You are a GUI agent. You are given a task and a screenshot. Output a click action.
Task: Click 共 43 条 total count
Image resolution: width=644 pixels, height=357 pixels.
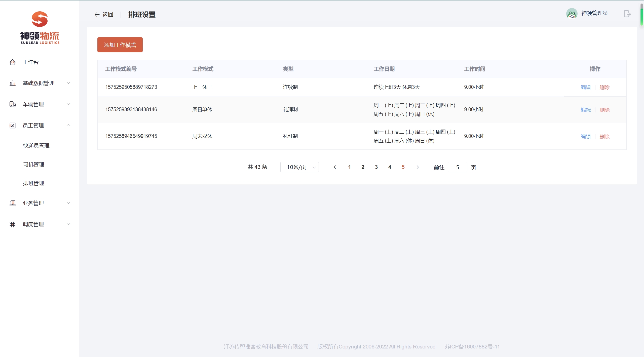point(257,167)
